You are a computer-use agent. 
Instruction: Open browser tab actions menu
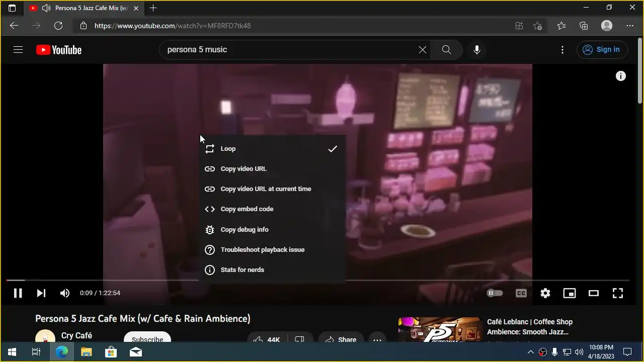12,8
